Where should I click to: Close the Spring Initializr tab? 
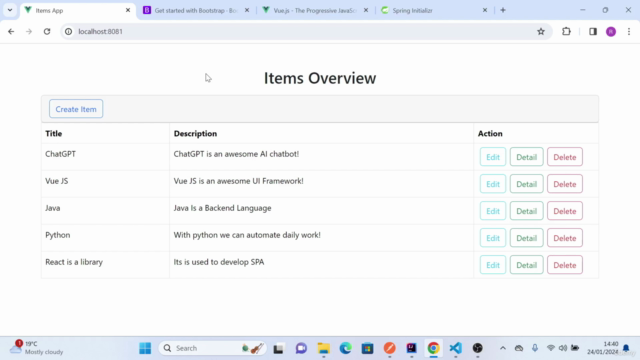tap(485, 10)
